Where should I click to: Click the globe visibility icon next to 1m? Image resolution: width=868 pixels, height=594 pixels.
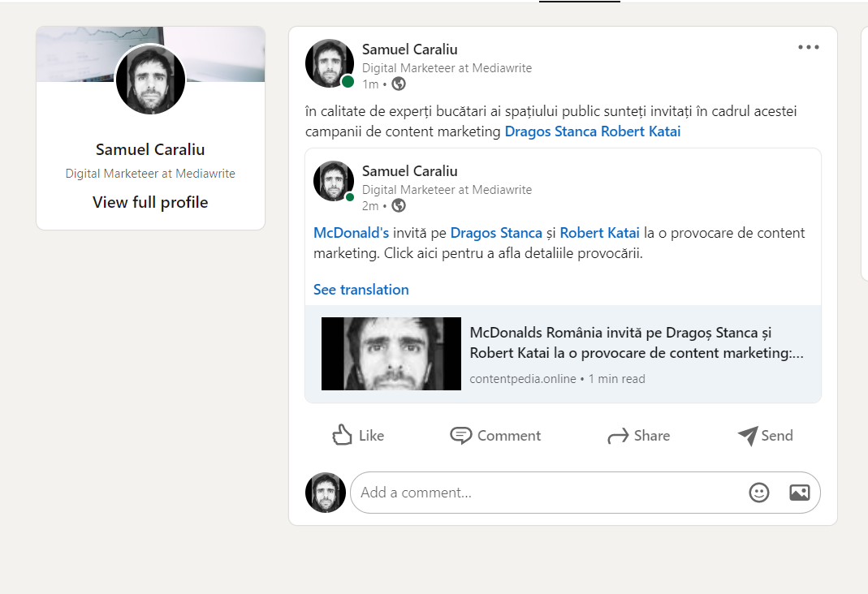[x=399, y=84]
